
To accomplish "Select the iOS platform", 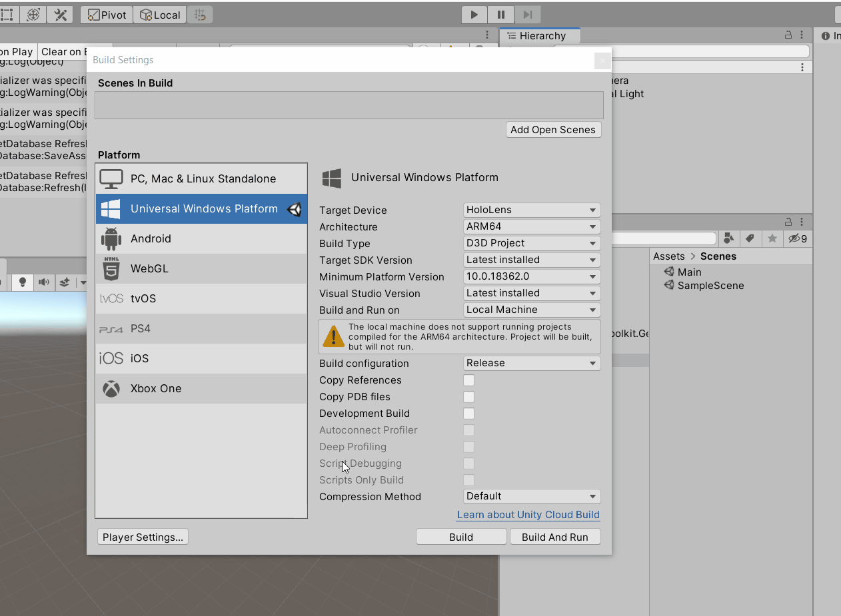I will [x=201, y=358].
